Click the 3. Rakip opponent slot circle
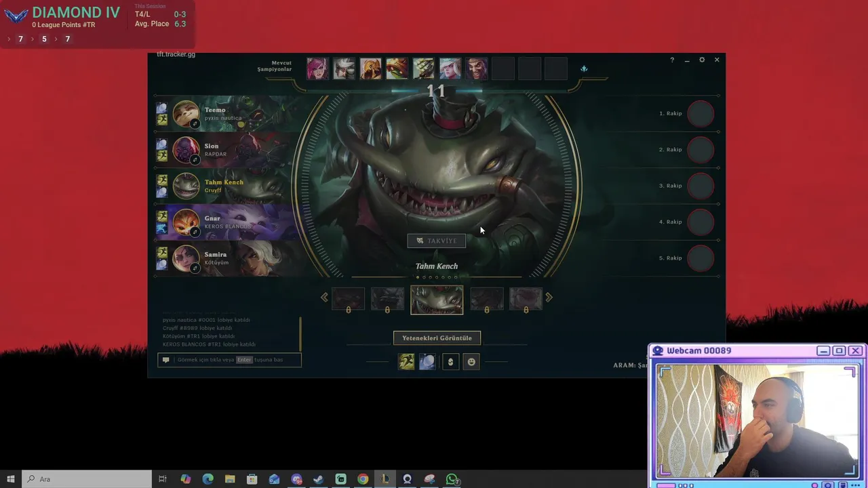Screen dimensions: 868x488 coord(701,186)
